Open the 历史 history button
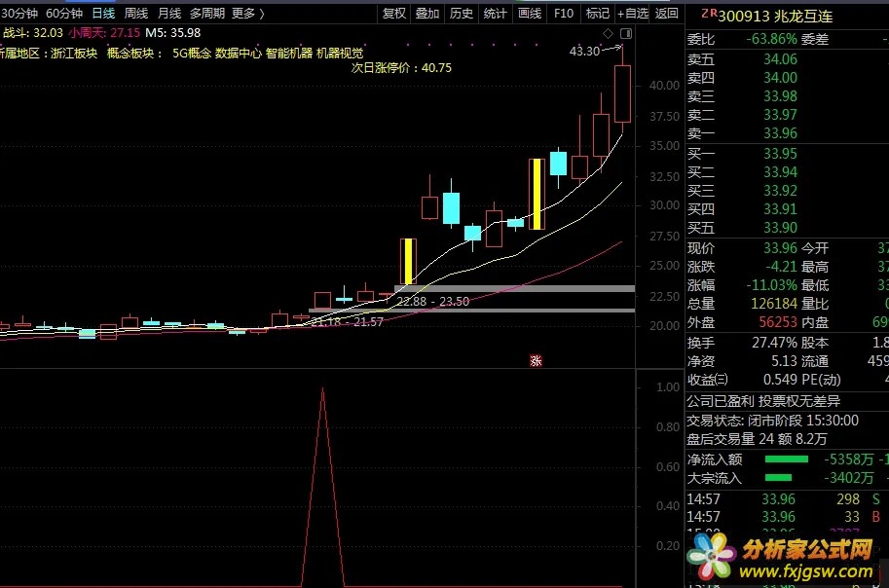 pyautogui.click(x=461, y=13)
